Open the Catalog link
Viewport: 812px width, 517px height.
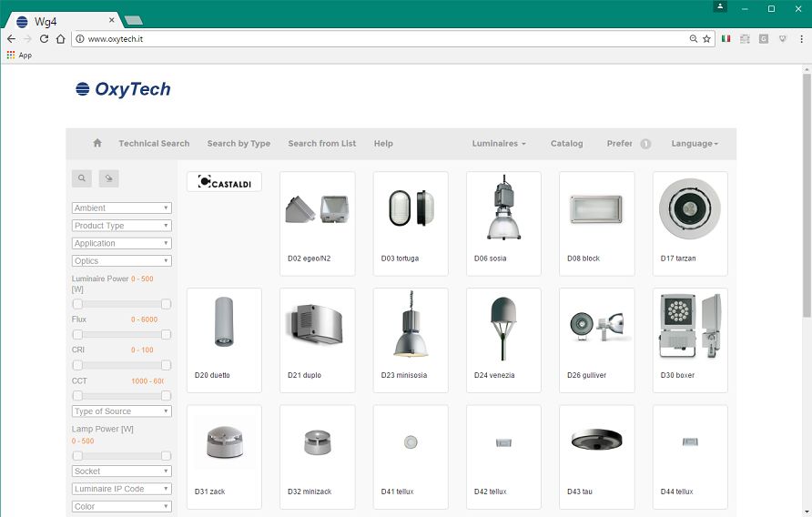(566, 144)
